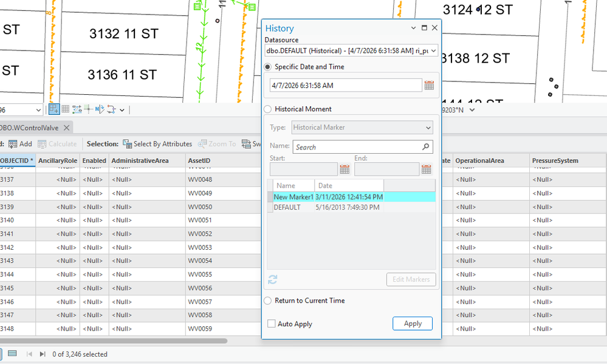Click the search magnifier icon in Name field
The width and height of the screenshot is (607, 364).
[425, 147]
